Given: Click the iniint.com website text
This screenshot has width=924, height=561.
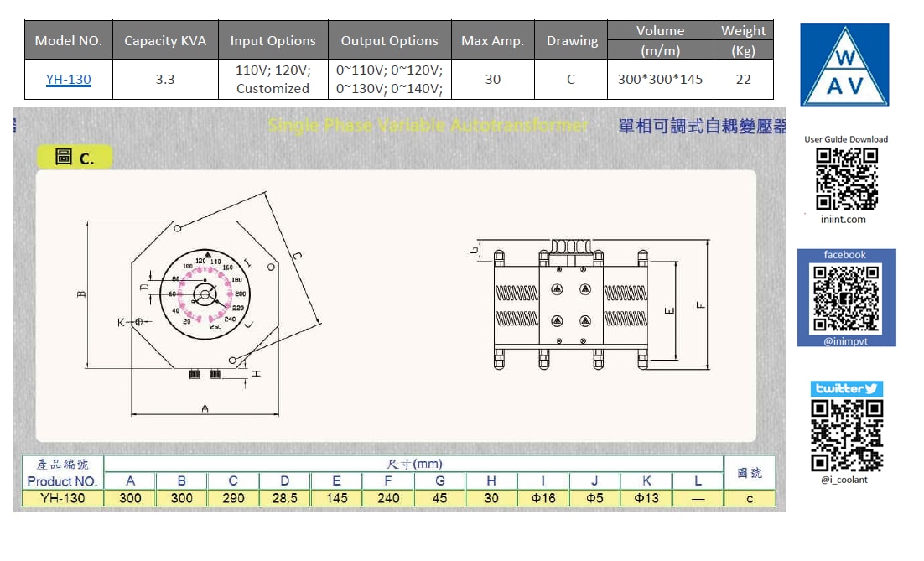Looking at the screenshot, I should pyautogui.click(x=844, y=220).
